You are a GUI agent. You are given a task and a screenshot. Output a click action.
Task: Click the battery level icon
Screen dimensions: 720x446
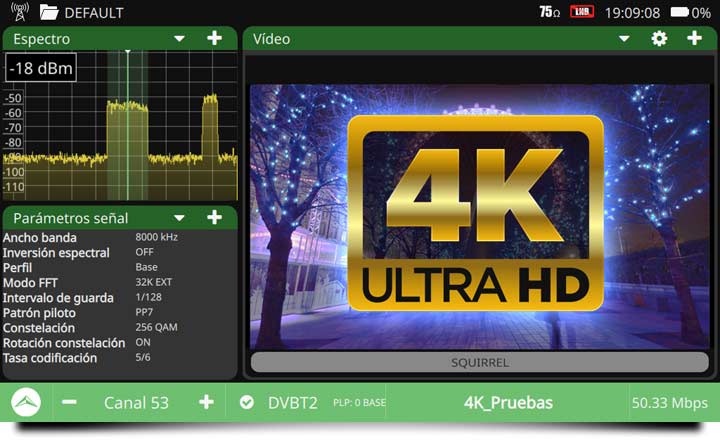click(680, 12)
